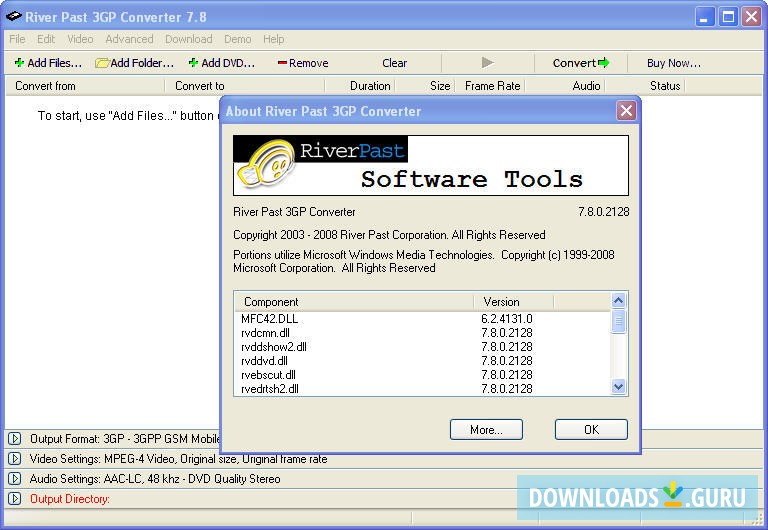This screenshot has width=768, height=530.
Task: Expand the Video Settings section
Action: (14, 458)
